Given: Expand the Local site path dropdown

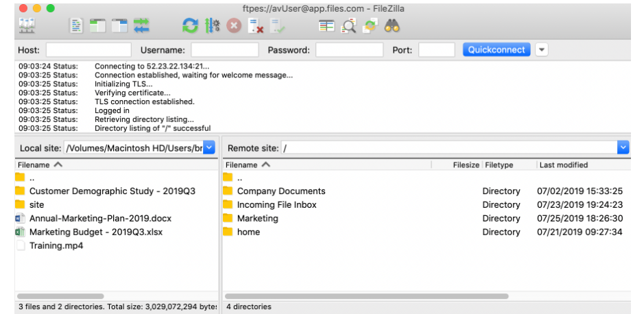Looking at the screenshot, I should click(209, 148).
